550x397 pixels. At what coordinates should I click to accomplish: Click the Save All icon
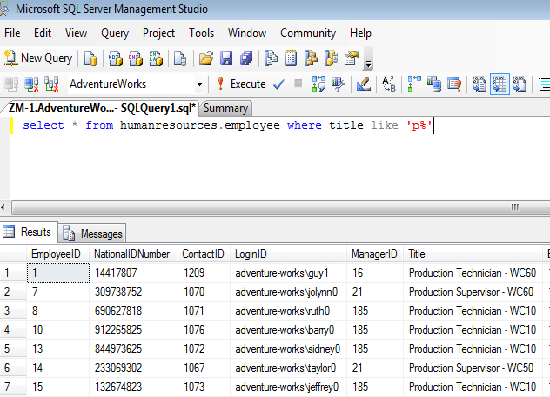click(x=246, y=58)
